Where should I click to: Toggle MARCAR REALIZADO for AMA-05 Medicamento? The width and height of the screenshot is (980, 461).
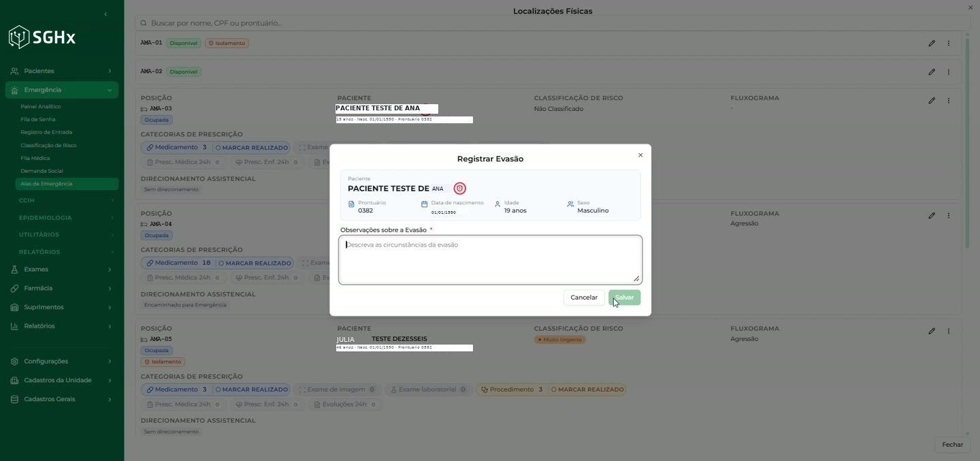pyautogui.click(x=252, y=390)
